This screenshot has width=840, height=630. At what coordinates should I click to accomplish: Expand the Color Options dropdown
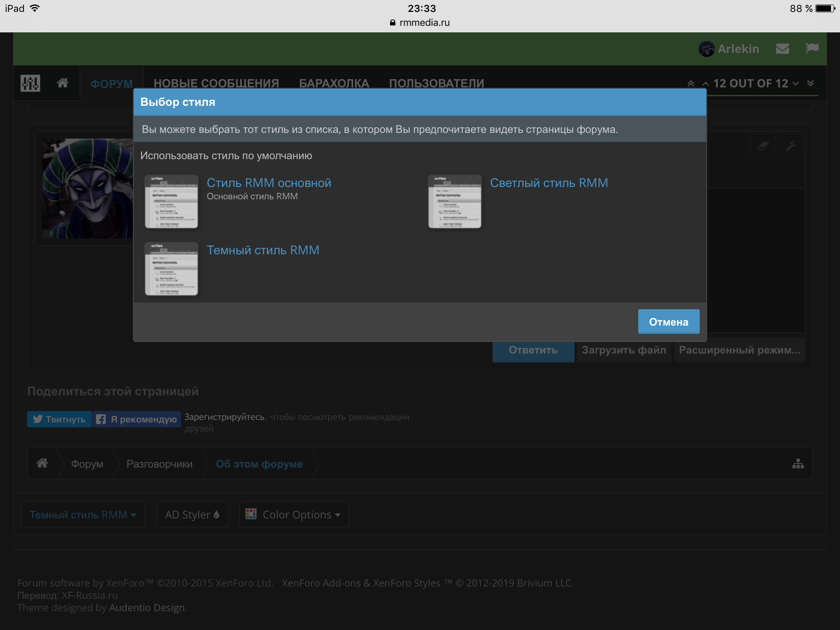294,515
